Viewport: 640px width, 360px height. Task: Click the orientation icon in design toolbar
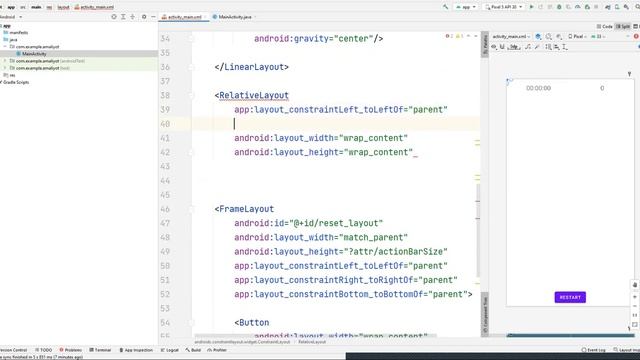coord(548,37)
